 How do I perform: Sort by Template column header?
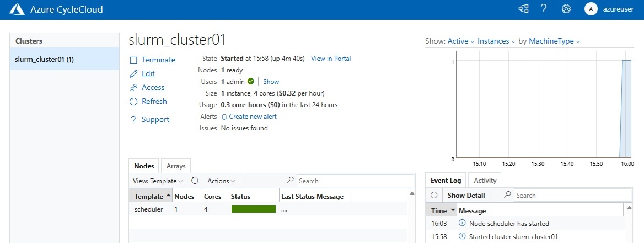[x=151, y=196]
